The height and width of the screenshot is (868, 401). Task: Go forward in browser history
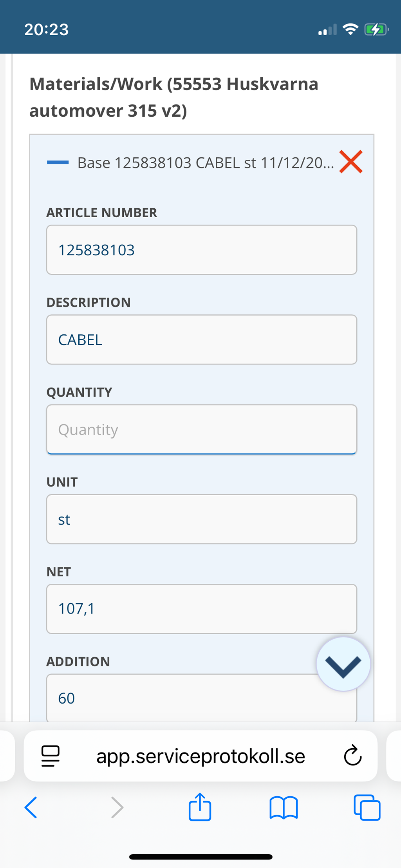117,807
